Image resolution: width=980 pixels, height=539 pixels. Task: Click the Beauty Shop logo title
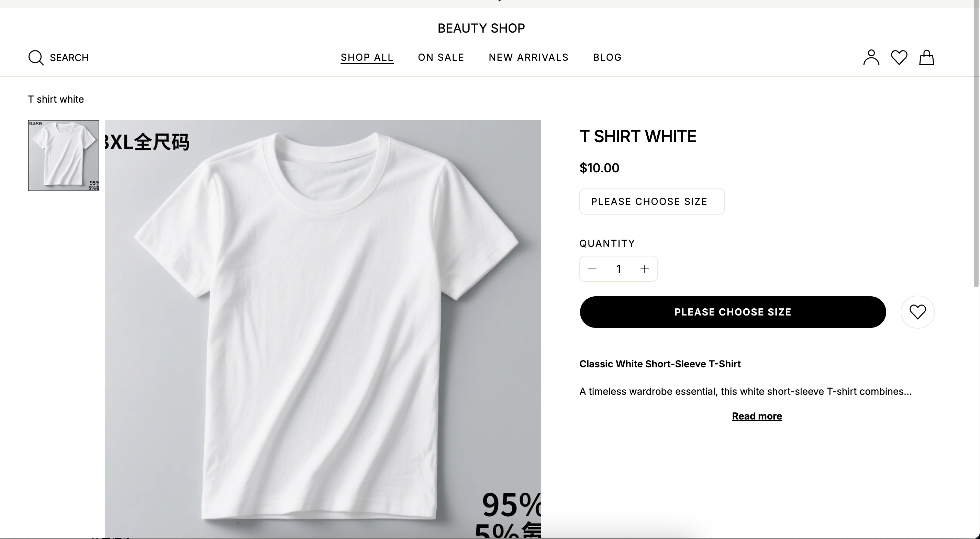click(481, 28)
